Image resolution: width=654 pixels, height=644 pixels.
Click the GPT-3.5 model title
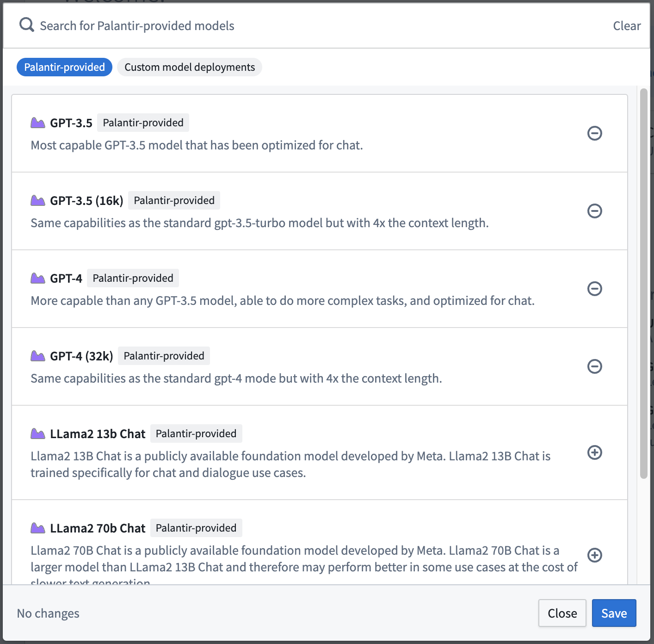coord(71,123)
